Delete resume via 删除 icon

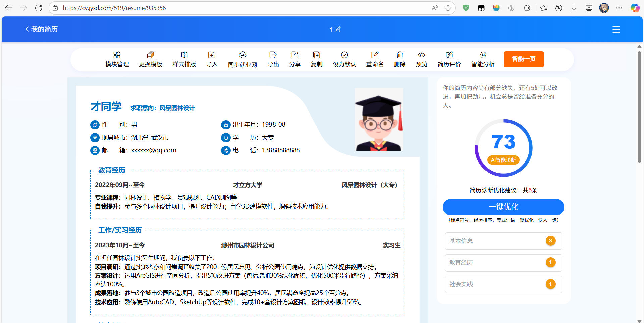point(399,59)
